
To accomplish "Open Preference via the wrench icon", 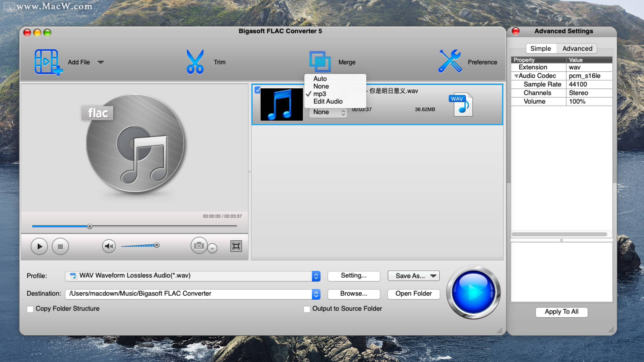I will pyautogui.click(x=450, y=61).
